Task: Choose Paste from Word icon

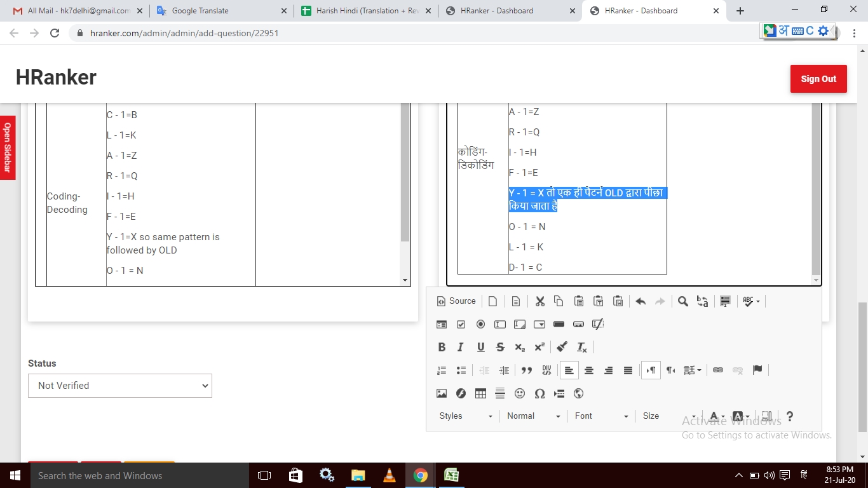Action: coord(618,301)
